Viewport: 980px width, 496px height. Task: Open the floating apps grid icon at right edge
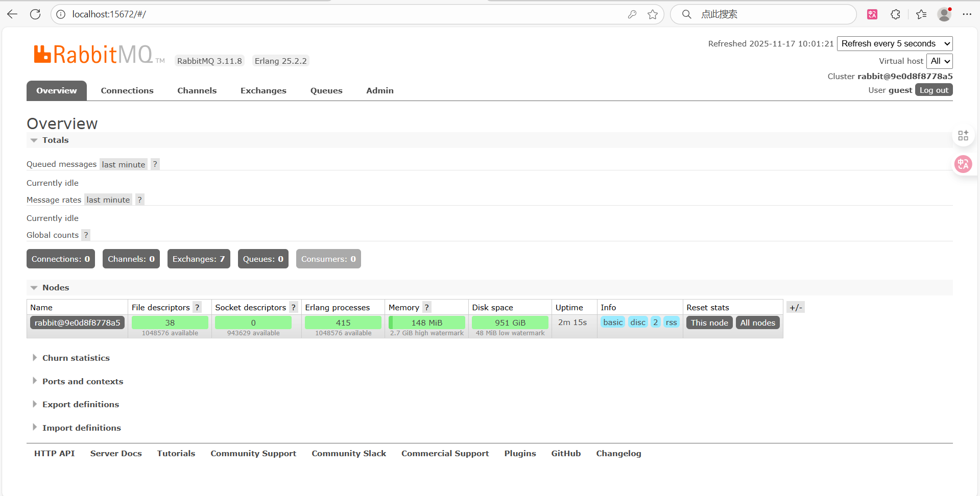[963, 135]
